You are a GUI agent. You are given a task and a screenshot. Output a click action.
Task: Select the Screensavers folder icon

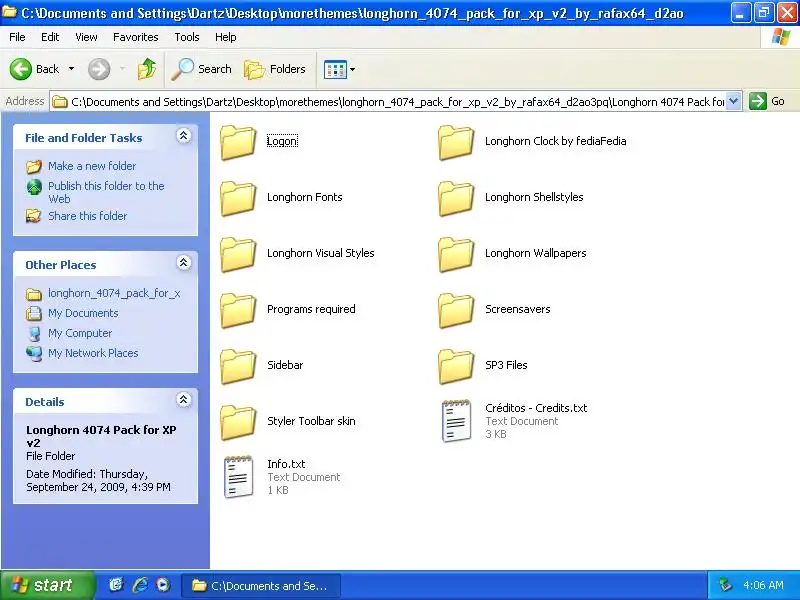(456, 311)
